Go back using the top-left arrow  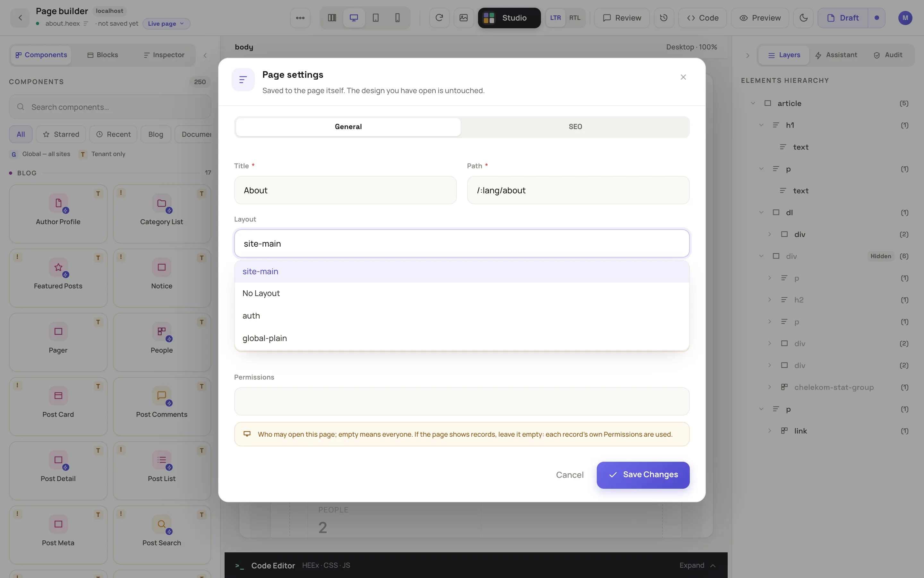(20, 18)
